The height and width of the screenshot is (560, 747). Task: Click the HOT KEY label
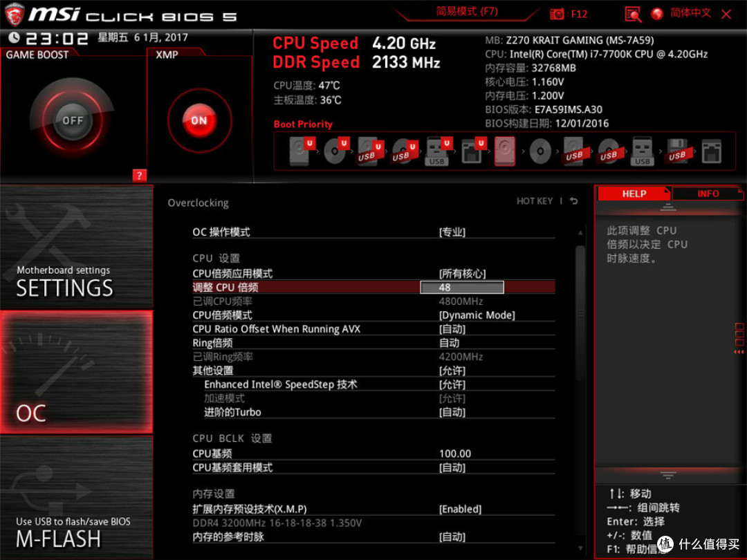535,201
